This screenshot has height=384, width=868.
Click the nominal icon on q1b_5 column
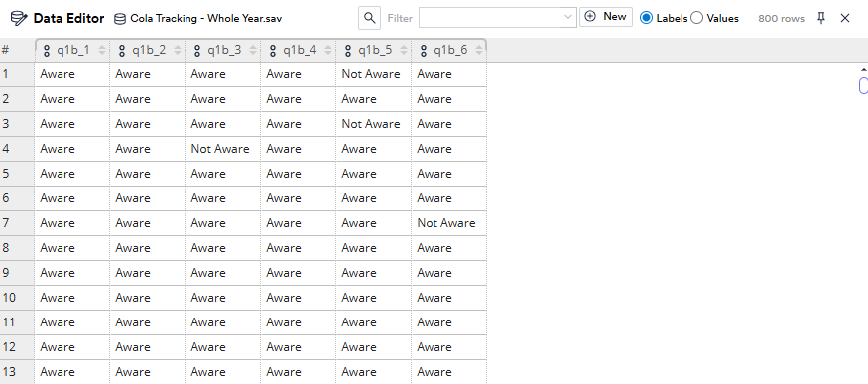click(x=347, y=51)
